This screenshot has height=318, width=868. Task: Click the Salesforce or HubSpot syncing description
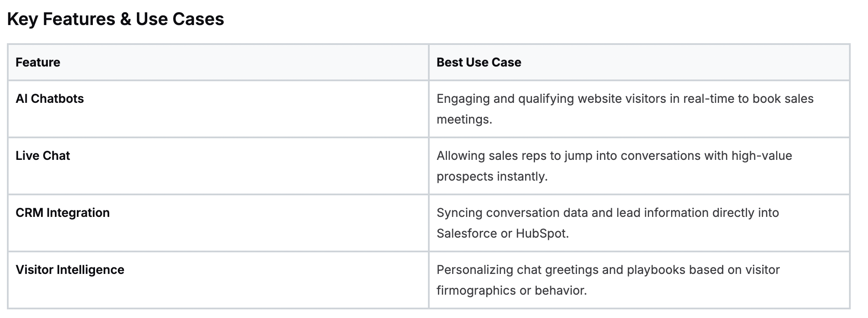tap(608, 223)
